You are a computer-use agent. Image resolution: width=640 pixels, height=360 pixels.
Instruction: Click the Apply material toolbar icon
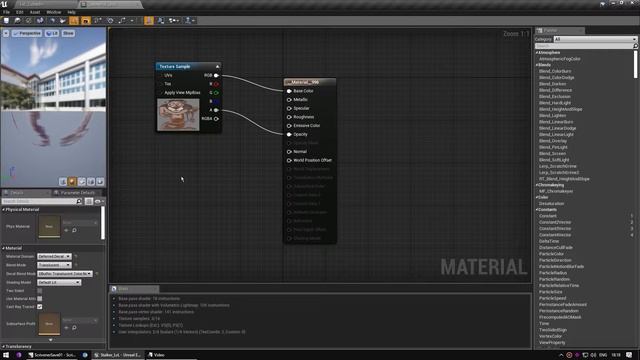coord(29,20)
